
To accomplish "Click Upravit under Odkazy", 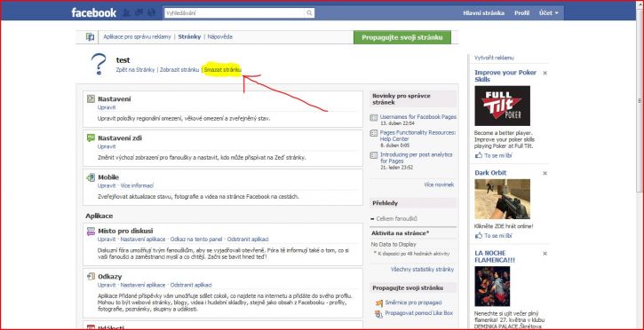I will pyautogui.click(x=107, y=285).
